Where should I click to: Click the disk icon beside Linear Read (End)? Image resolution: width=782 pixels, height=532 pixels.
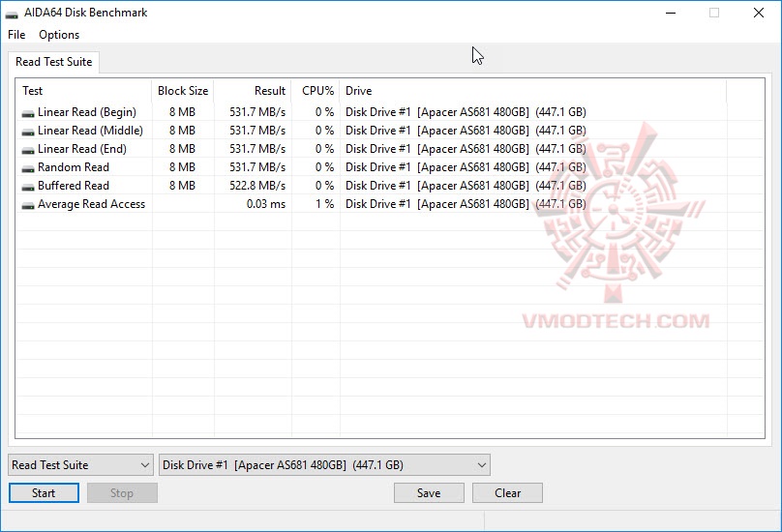pyautogui.click(x=28, y=150)
